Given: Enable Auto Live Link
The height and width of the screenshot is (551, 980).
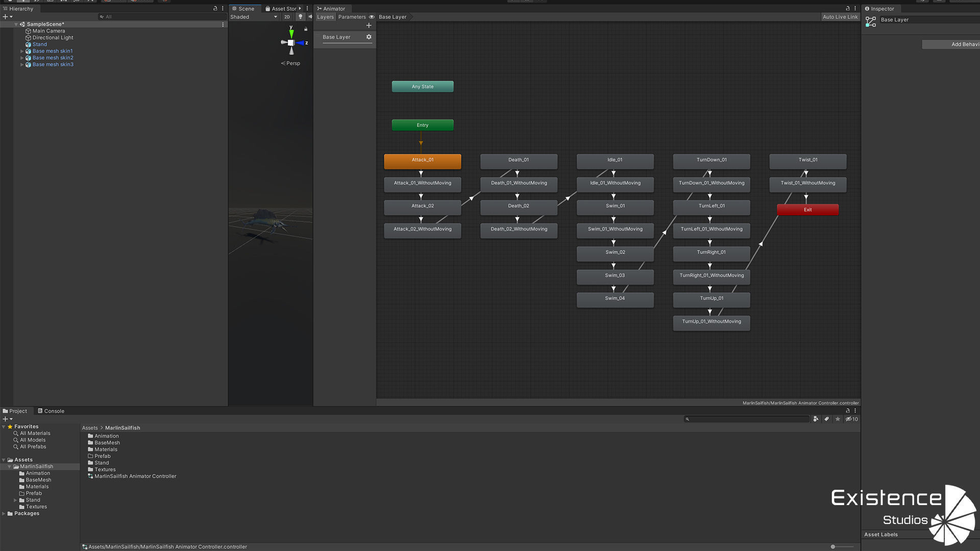Looking at the screenshot, I should click(x=840, y=17).
